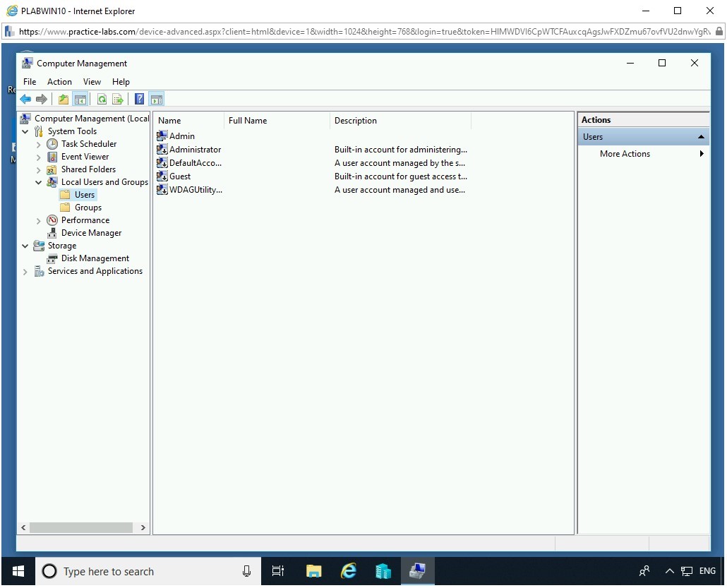Expand the Task Scheduler node
Viewport: 727px width, 588px height.
pos(39,145)
